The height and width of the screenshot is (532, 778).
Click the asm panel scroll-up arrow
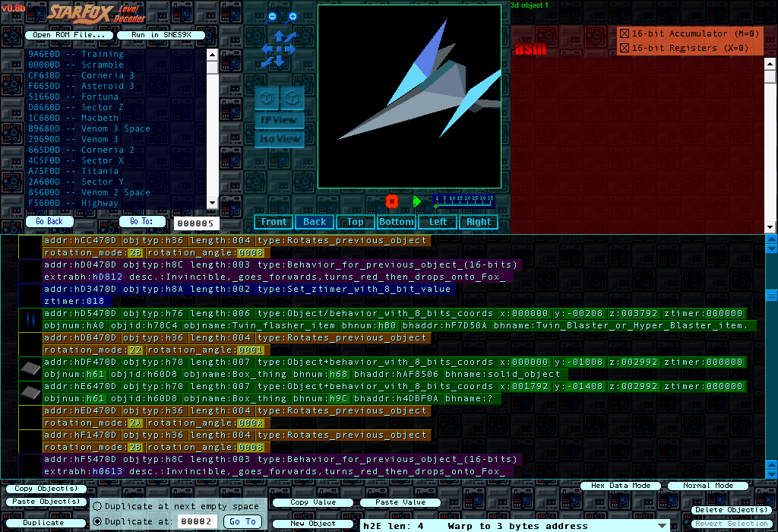click(x=770, y=64)
